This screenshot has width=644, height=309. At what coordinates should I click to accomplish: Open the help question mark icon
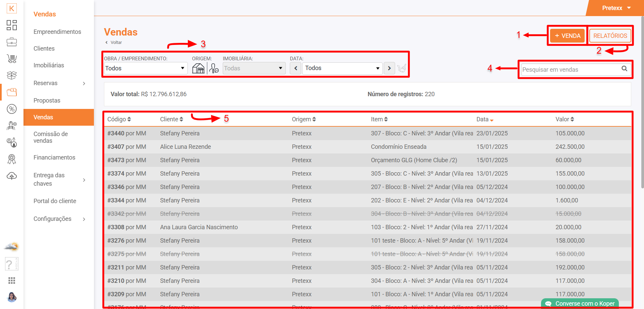coord(11,264)
